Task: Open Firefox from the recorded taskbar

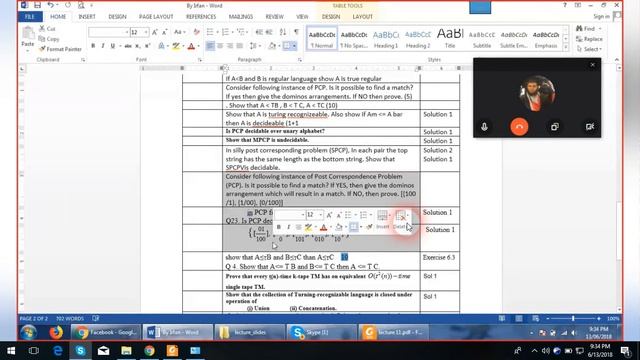Action: click(56, 332)
